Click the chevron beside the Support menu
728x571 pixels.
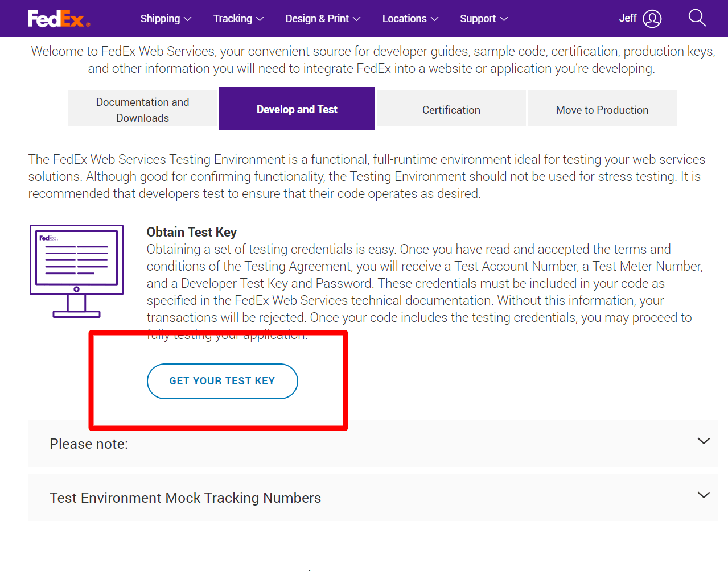504,19
